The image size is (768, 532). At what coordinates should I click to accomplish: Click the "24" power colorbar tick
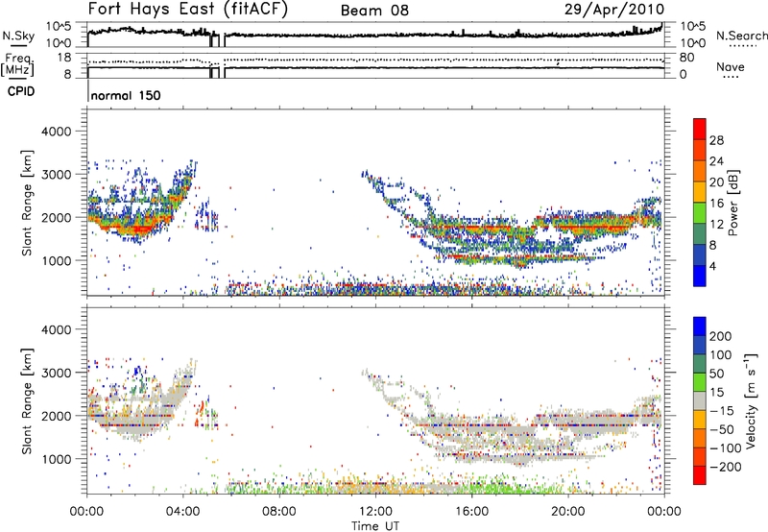[716, 161]
